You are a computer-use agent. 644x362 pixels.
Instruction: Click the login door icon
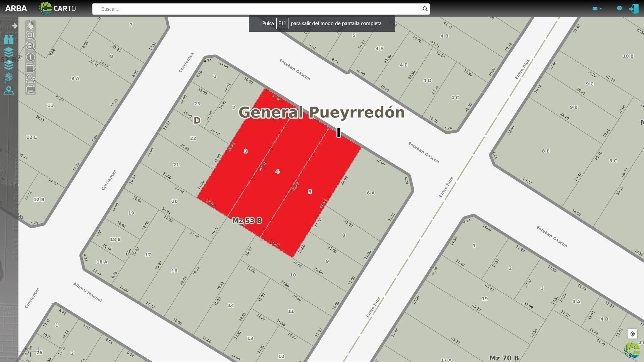634,9
